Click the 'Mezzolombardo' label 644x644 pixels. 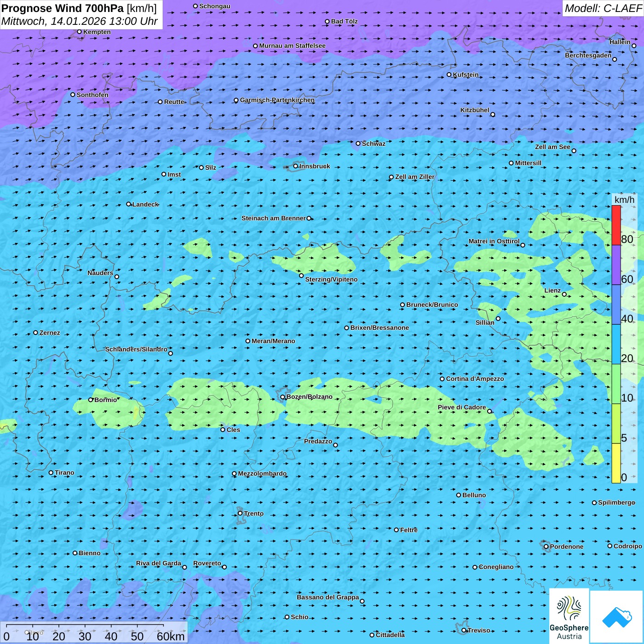pos(262,473)
